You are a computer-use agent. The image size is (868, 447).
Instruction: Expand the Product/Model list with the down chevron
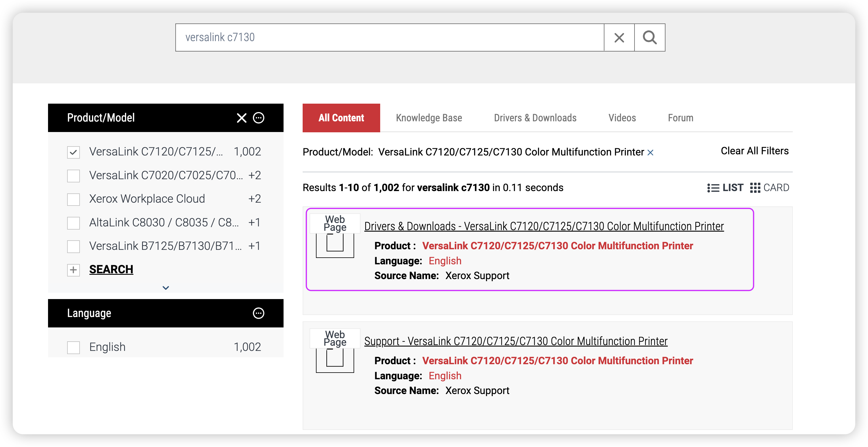[165, 288]
